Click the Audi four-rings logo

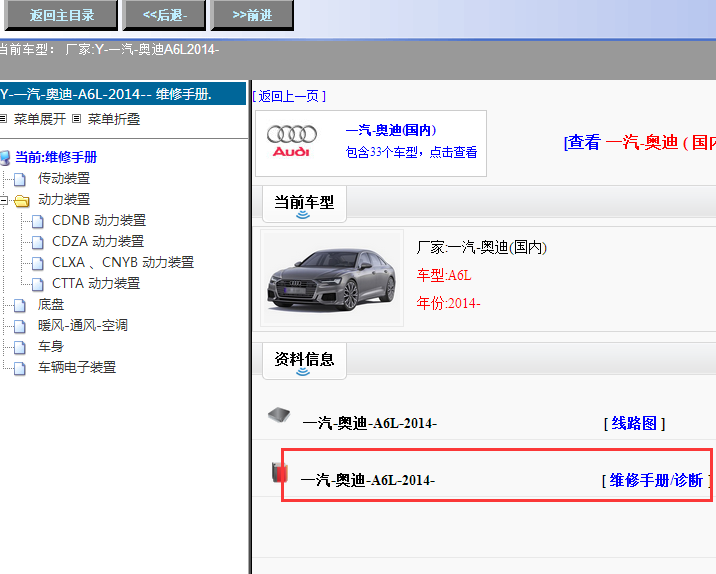[x=291, y=141]
